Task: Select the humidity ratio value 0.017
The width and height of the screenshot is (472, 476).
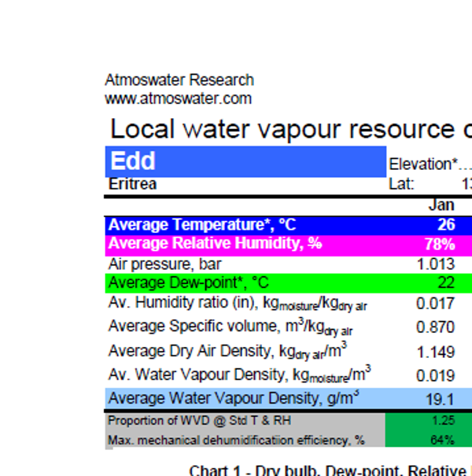Action: [x=436, y=304]
